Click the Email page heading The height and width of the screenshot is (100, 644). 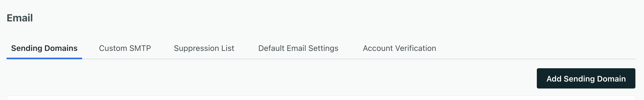point(20,18)
